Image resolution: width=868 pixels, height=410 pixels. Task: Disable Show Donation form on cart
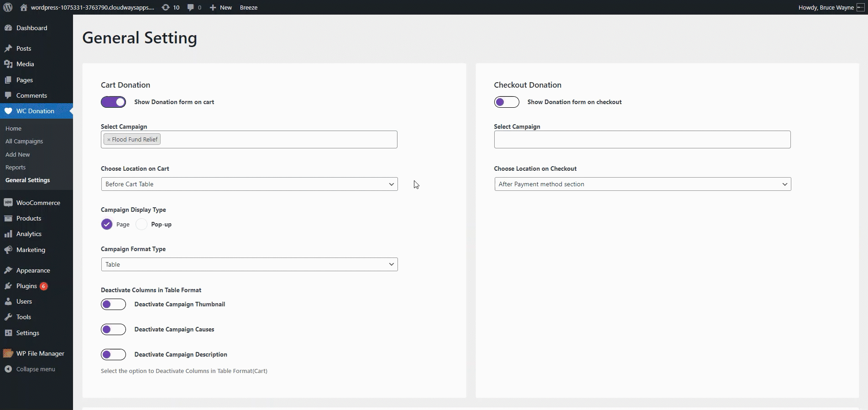click(113, 102)
